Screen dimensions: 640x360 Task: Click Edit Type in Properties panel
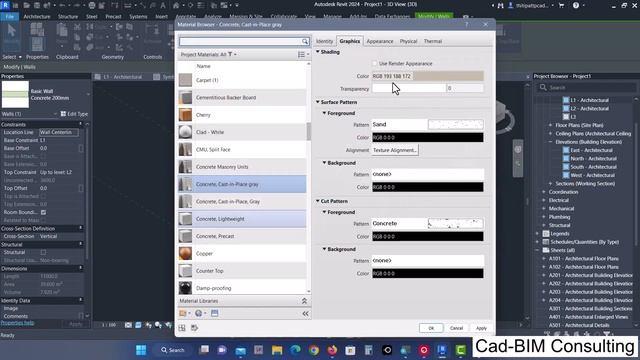74,114
